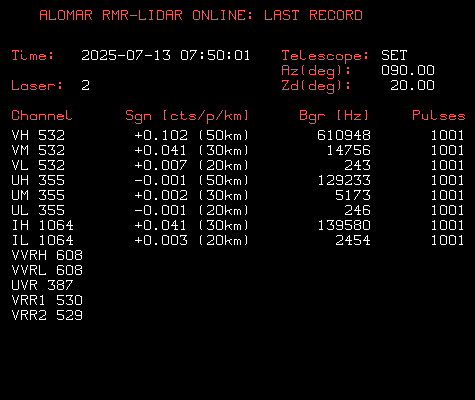Select channel row VVRH 608

click(x=47, y=255)
